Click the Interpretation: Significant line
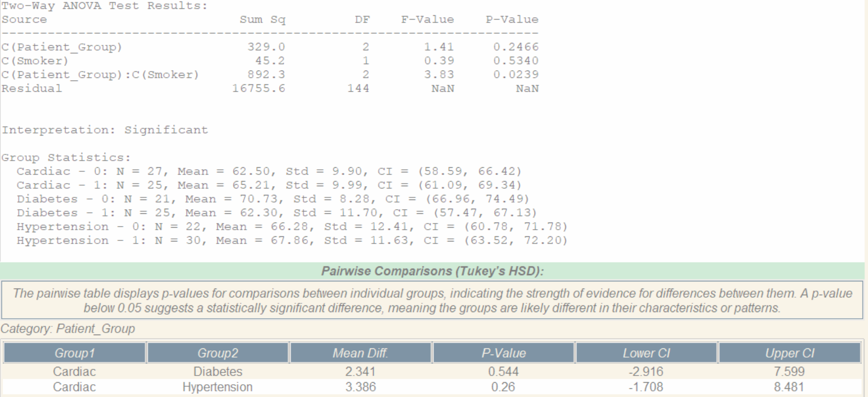Image resolution: width=868 pixels, height=397 pixels. [105, 130]
